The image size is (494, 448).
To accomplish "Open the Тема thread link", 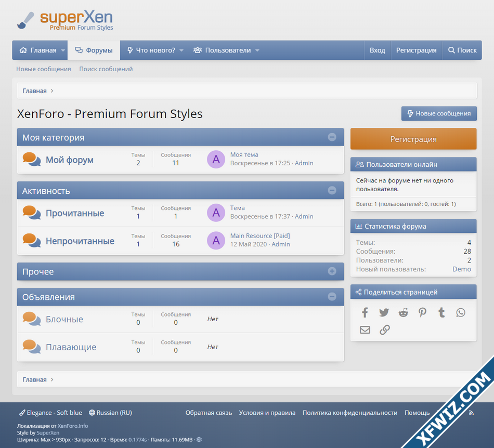I will pos(238,208).
